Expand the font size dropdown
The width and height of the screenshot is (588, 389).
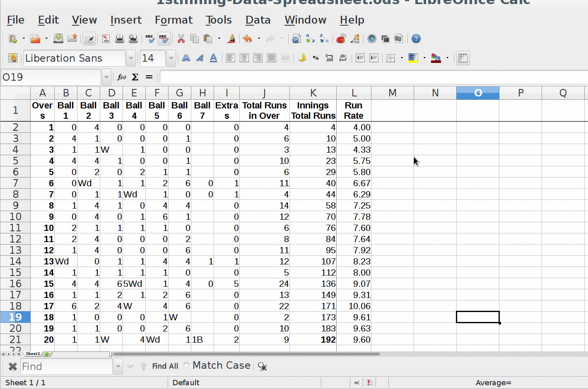click(171, 58)
